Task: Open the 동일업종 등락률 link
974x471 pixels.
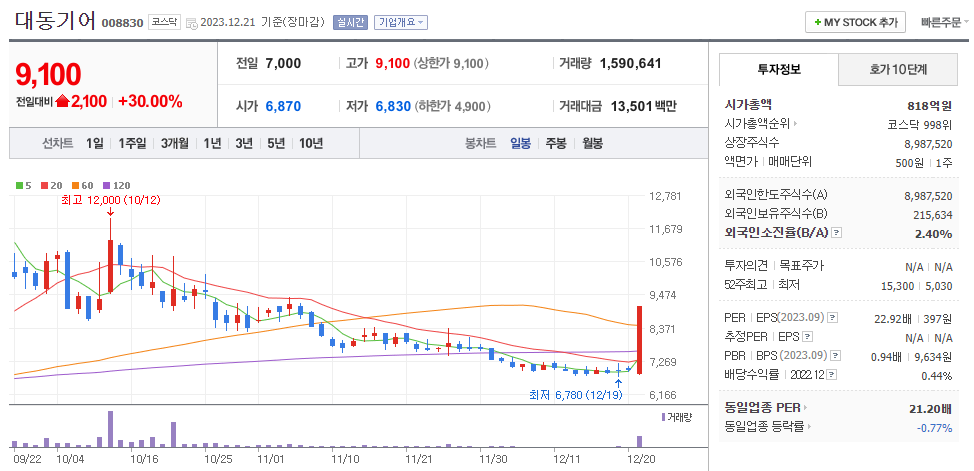Action: [x=768, y=427]
